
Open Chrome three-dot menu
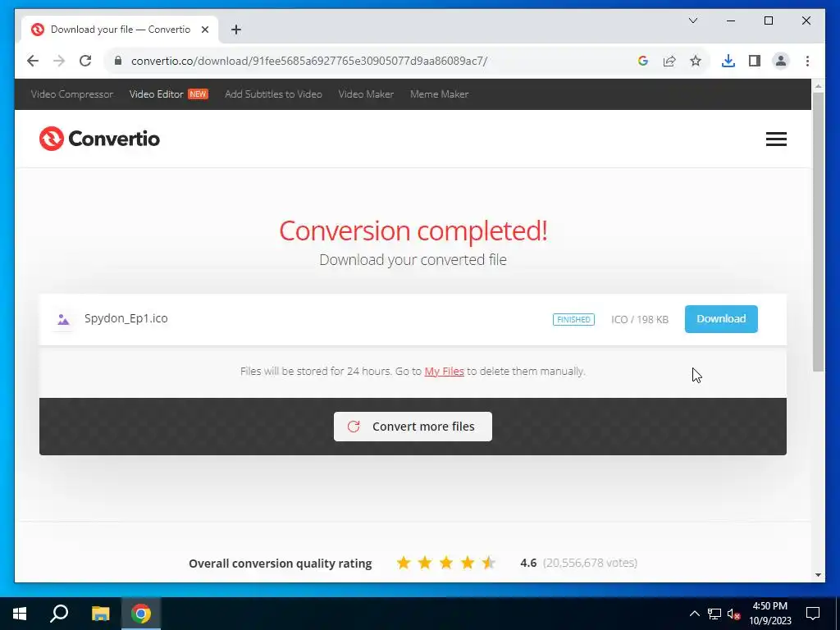tap(807, 61)
